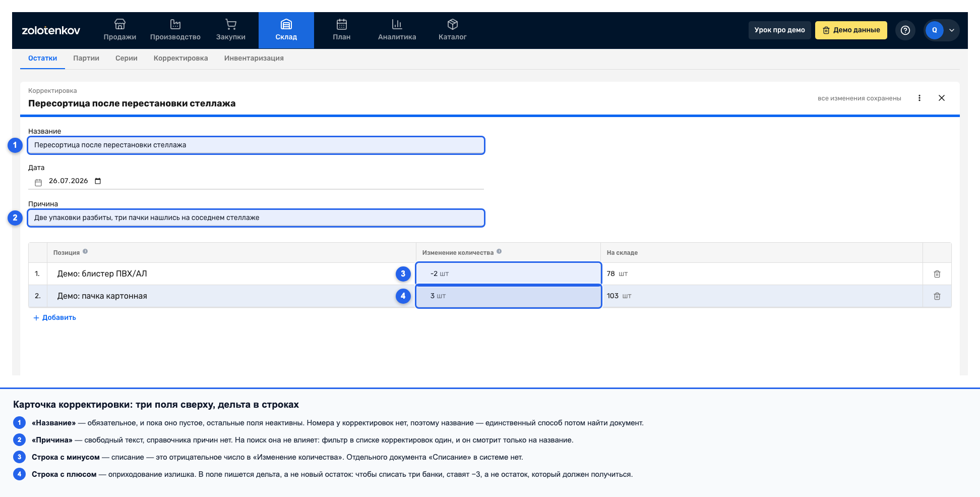Click the Причина input field

[256, 218]
